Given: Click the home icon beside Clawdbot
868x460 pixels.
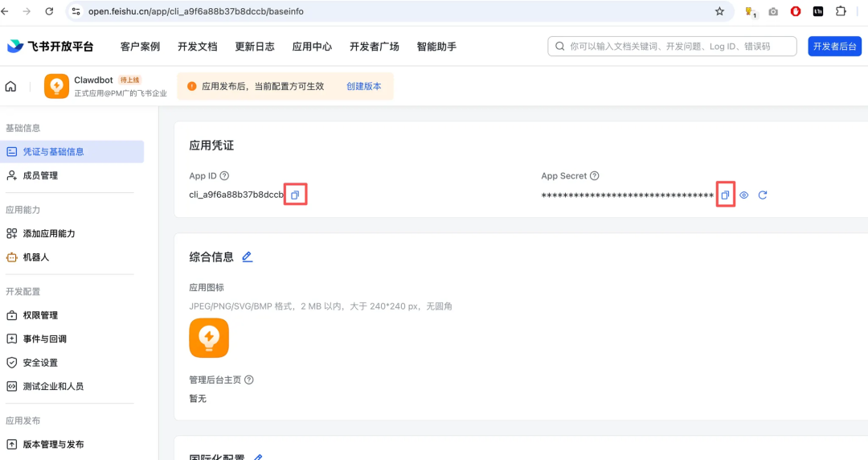Looking at the screenshot, I should (11, 86).
